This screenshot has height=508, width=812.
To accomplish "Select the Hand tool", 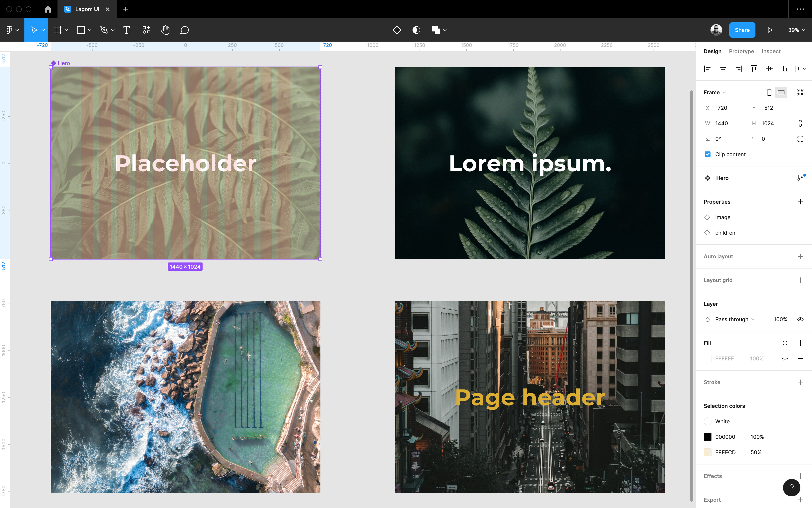I will (165, 30).
